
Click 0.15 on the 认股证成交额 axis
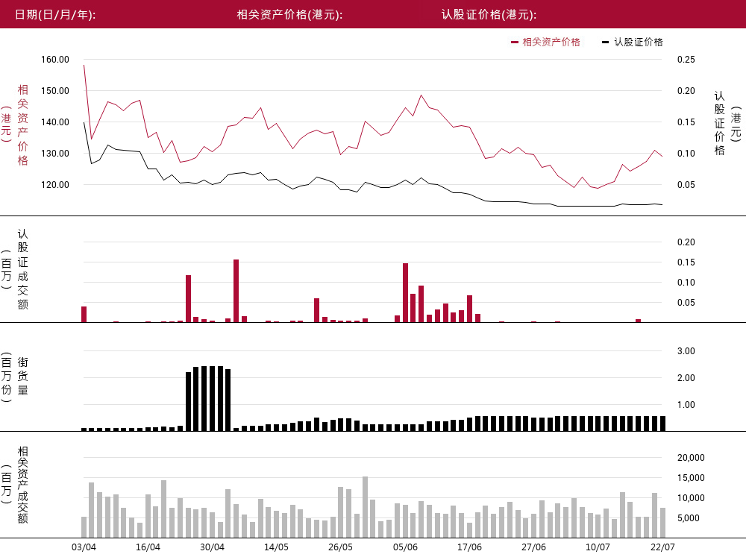(686, 262)
